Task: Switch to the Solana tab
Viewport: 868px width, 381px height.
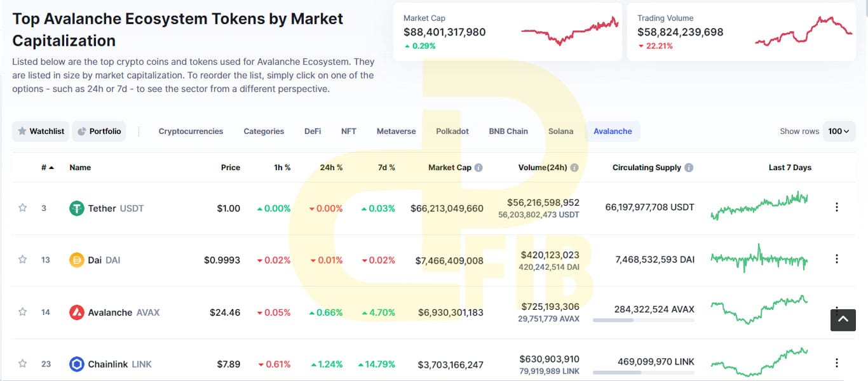Action: [x=560, y=131]
